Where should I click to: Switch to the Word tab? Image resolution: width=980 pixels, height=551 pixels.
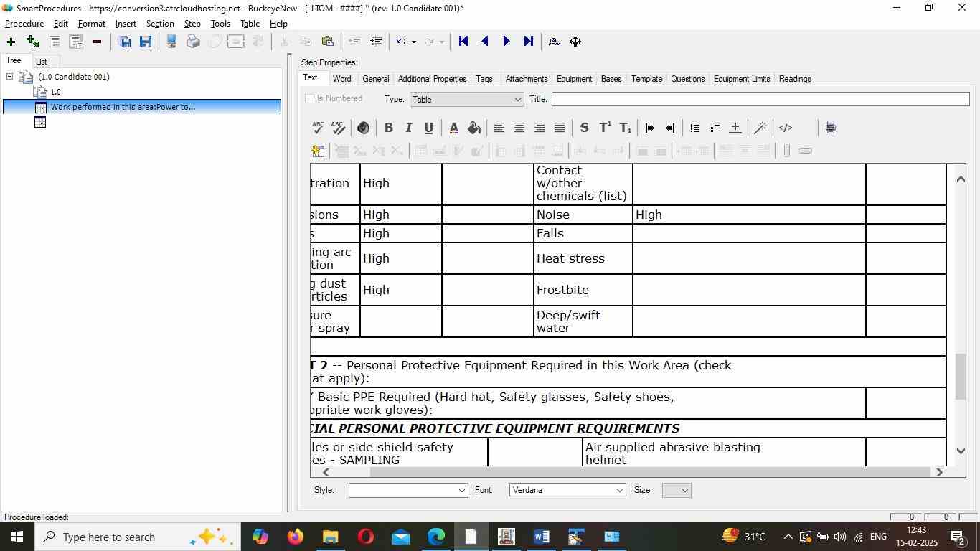[x=341, y=79]
